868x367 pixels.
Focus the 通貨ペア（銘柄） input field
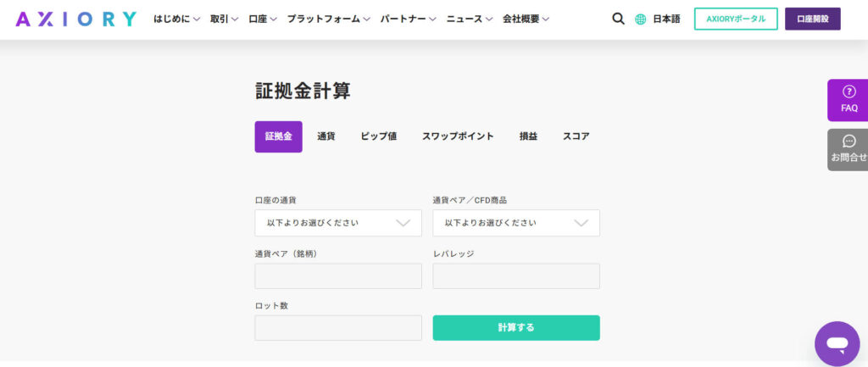338,275
